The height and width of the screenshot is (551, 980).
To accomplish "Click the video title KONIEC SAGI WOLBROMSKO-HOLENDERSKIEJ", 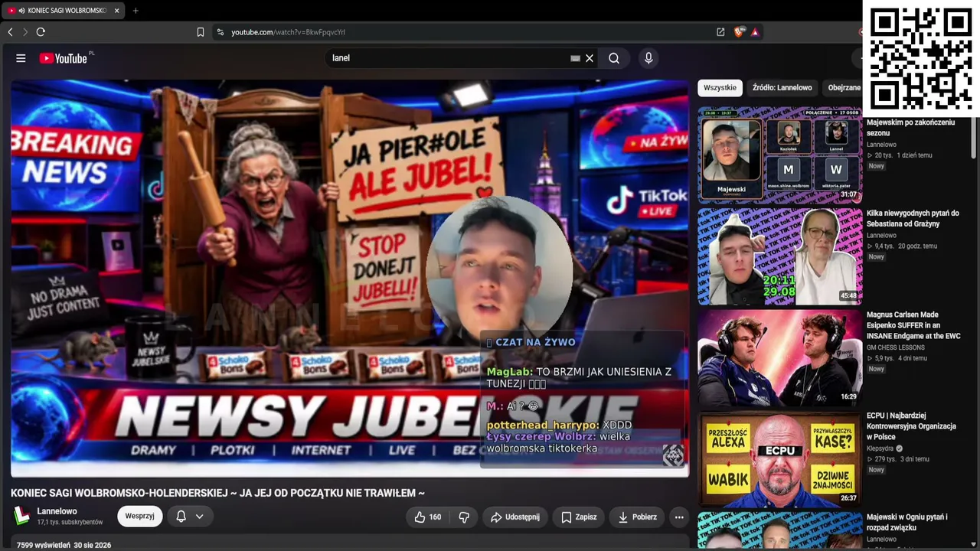I will tap(217, 494).
